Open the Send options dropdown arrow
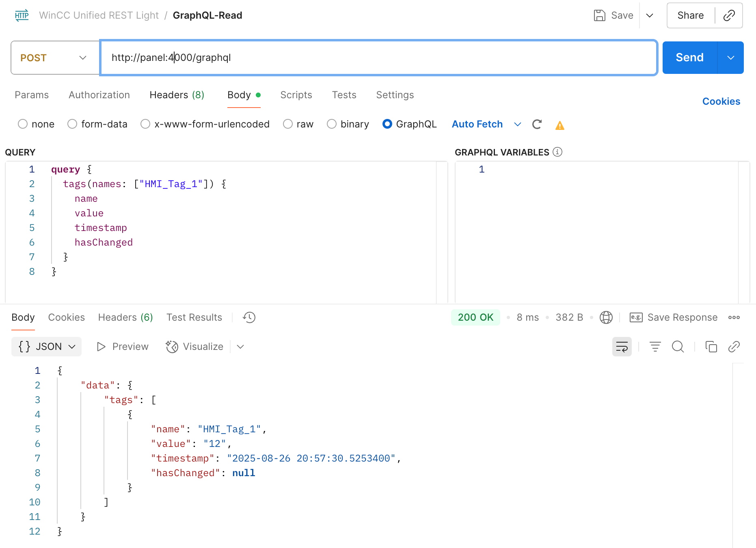 point(731,58)
